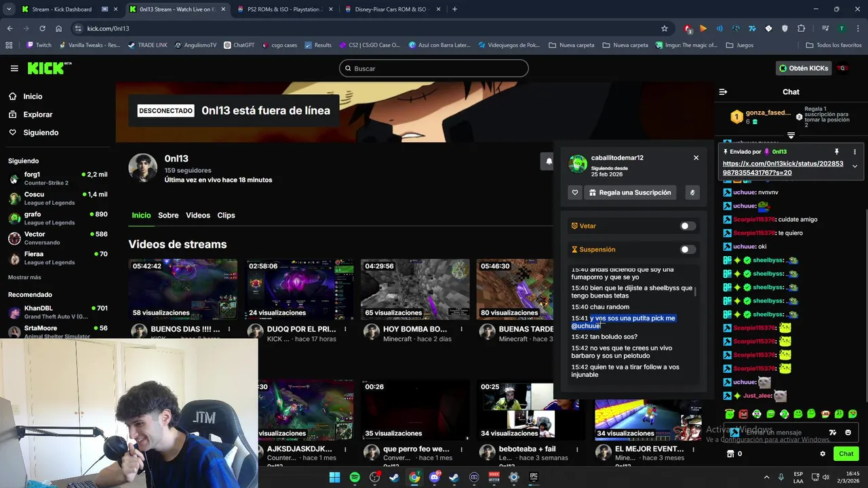Click the user card message scrollbar
The height and width of the screenshot is (488, 868).
(696, 291)
